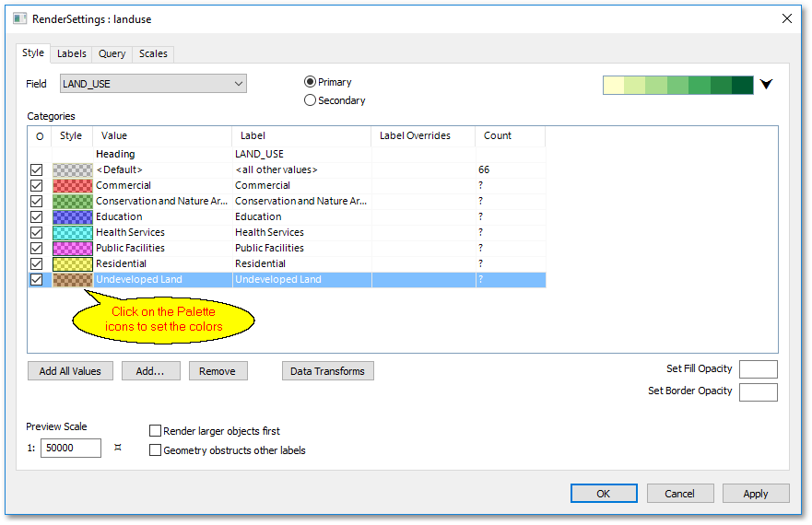Open the LAND_USE field dropdown

click(153, 84)
